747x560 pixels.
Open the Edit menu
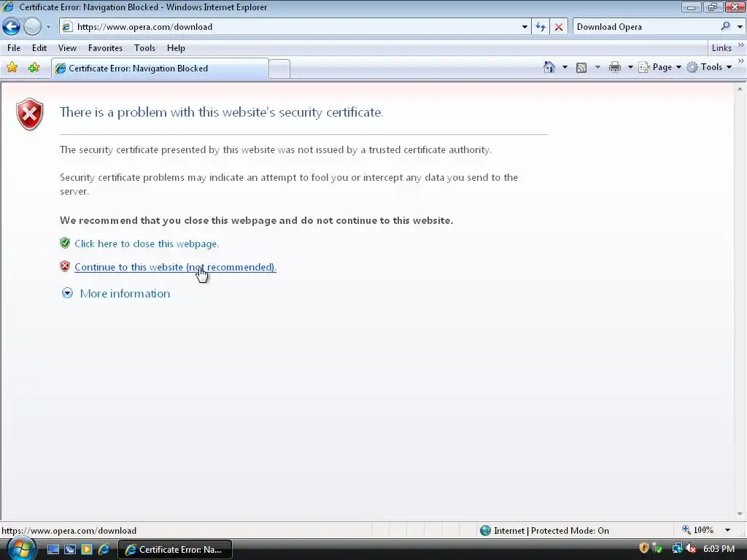tap(39, 48)
